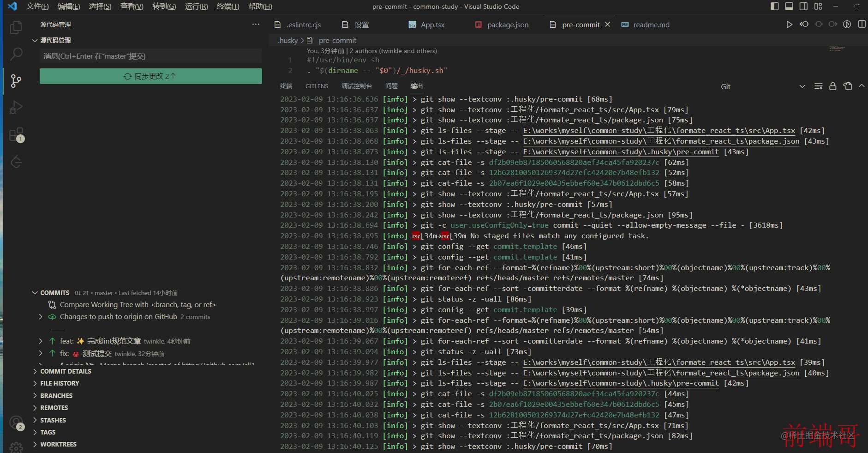868x453 pixels.
Task: Open the Accounts icon in activity bar
Action: point(16,423)
